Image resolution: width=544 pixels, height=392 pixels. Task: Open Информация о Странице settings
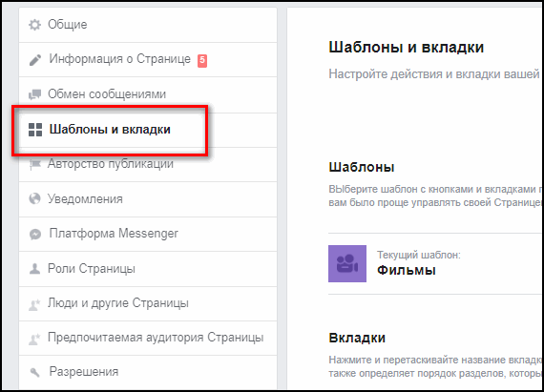(148, 60)
